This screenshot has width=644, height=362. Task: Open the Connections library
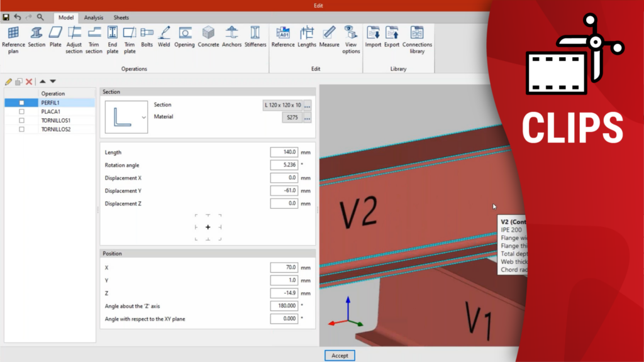417,39
